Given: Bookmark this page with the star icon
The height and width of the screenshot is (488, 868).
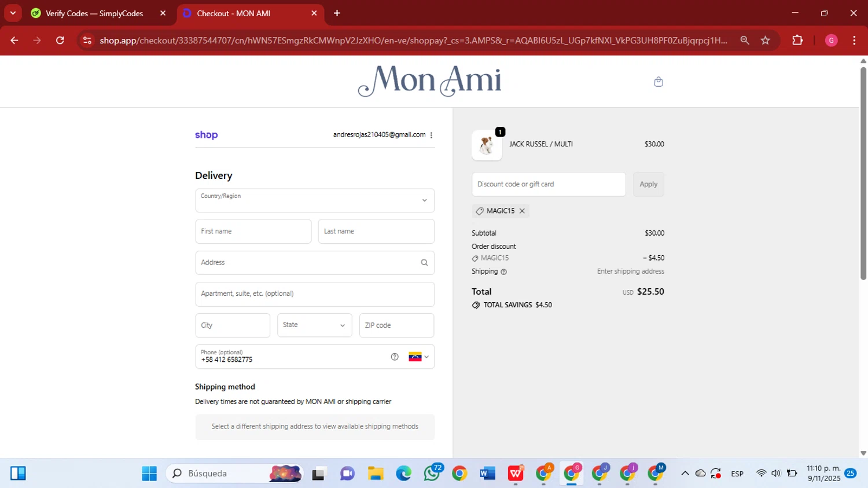Looking at the screenshot, I should pos(765,41).
